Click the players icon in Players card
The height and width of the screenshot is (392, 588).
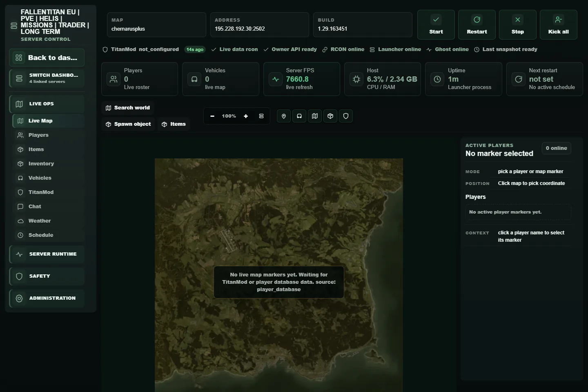pos(114,79)
